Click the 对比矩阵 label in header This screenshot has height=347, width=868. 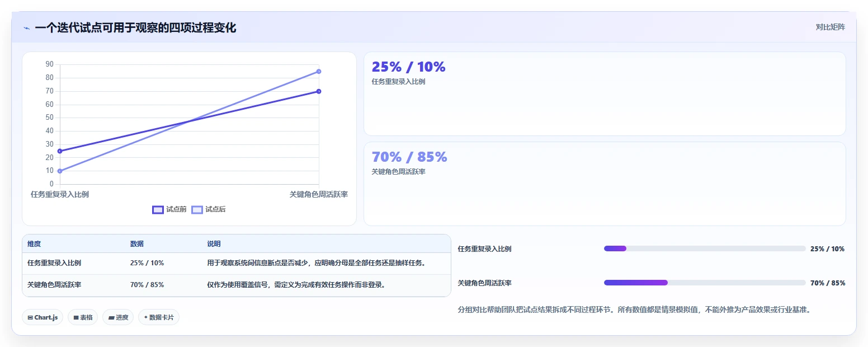pos(831,27)
